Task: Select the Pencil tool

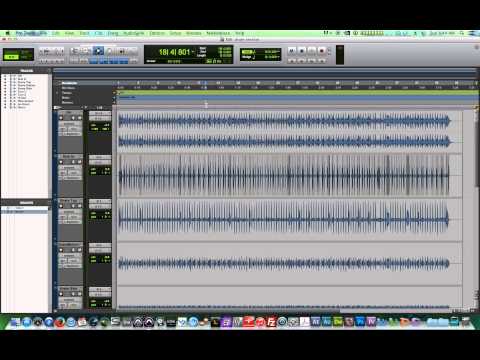Action: point(133,51)
